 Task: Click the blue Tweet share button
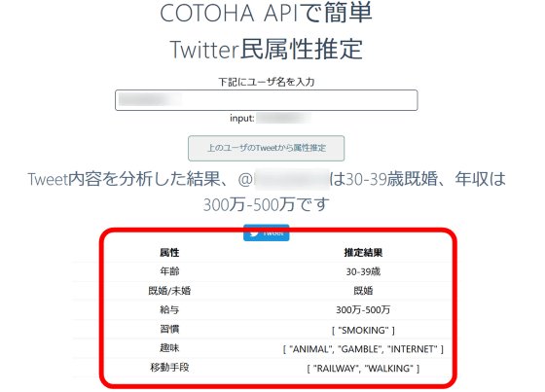tap(267, 232)
